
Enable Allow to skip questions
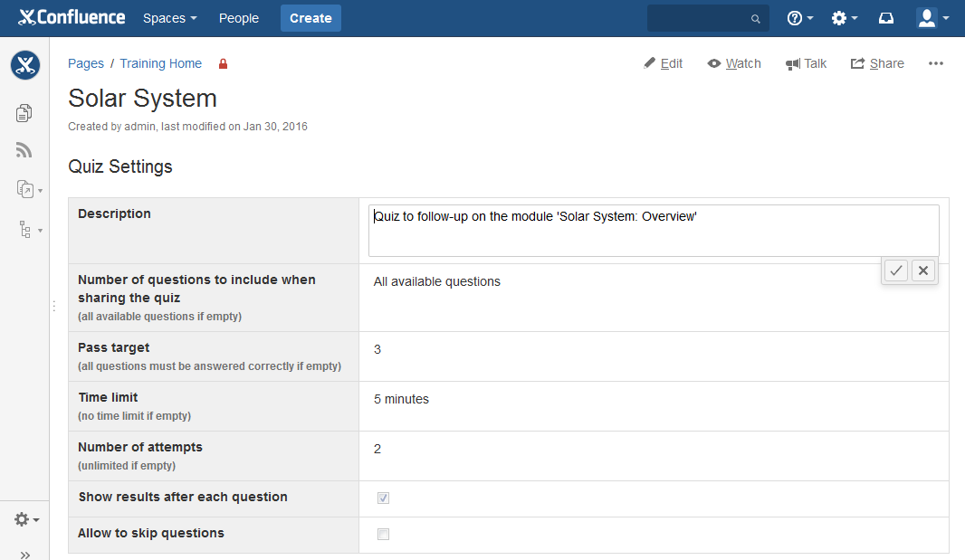(383, 534)
